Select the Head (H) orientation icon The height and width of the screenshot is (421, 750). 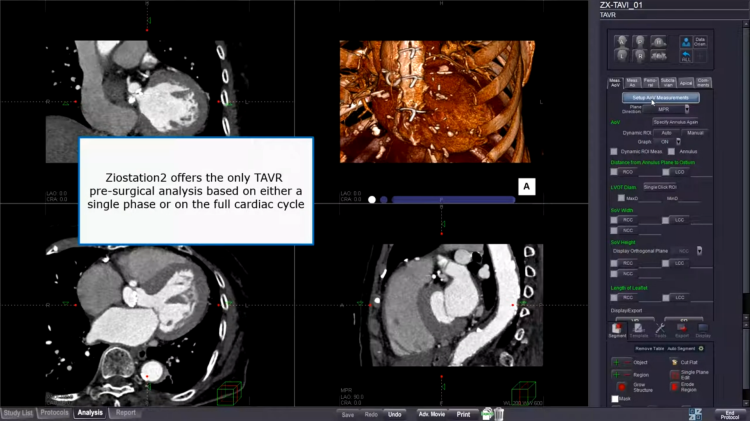coord(659,42)
